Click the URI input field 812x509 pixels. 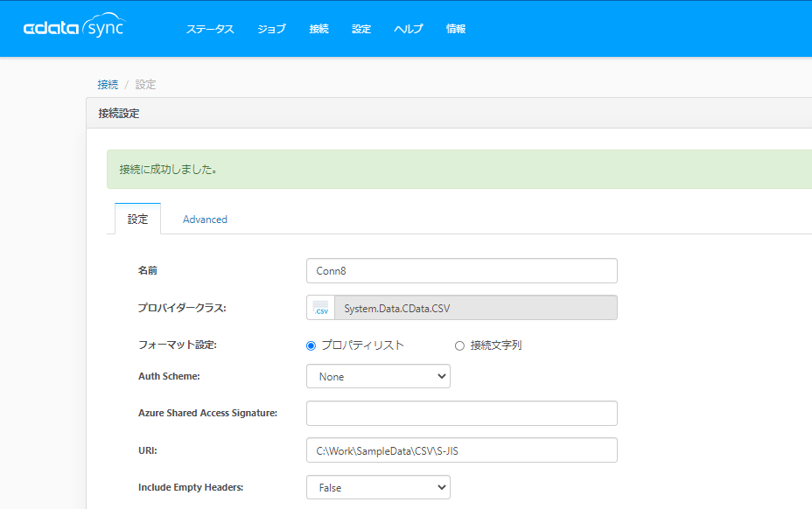click(x=462, y=450)
